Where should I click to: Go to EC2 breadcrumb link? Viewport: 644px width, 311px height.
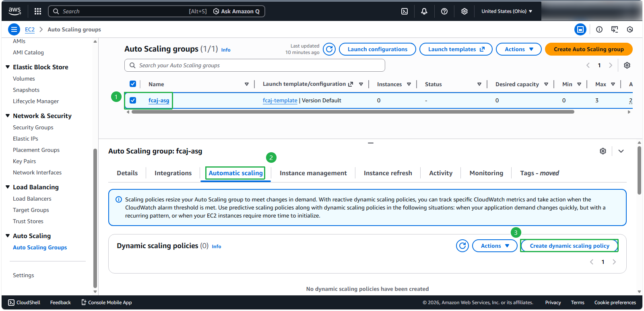pos(30,29)
